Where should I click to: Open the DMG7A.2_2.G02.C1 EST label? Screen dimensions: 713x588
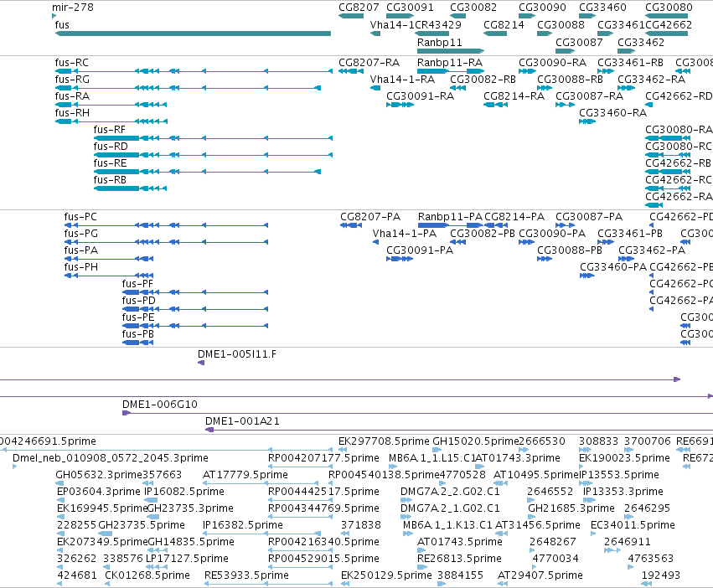pyautogui.click(x=450, y=492)
